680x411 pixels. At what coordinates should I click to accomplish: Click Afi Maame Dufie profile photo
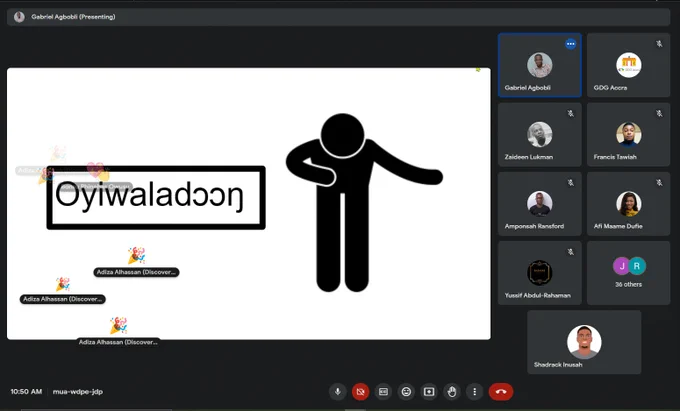(628, 204)
